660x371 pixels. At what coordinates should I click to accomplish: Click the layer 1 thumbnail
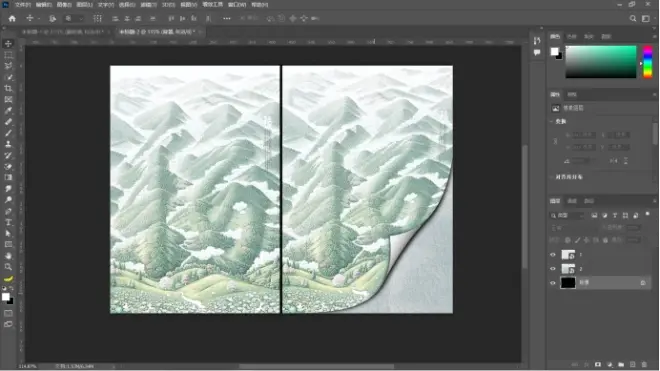(568, 255)
